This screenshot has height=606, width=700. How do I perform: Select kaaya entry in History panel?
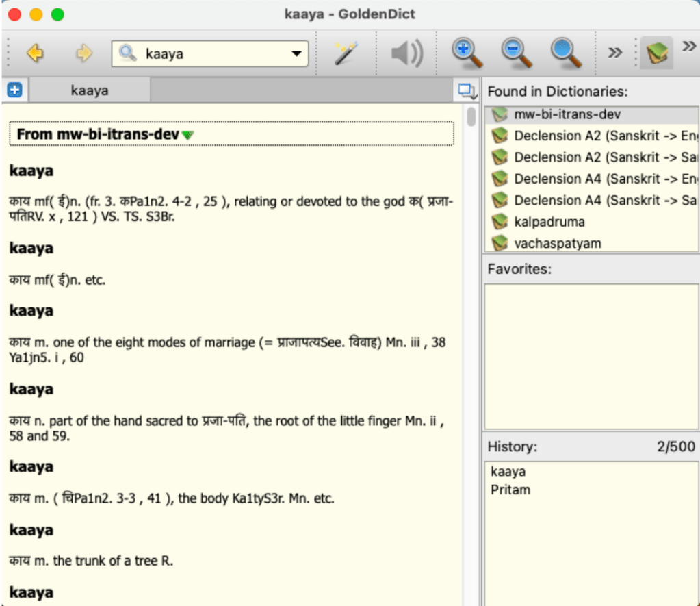(x=508, y=472)
